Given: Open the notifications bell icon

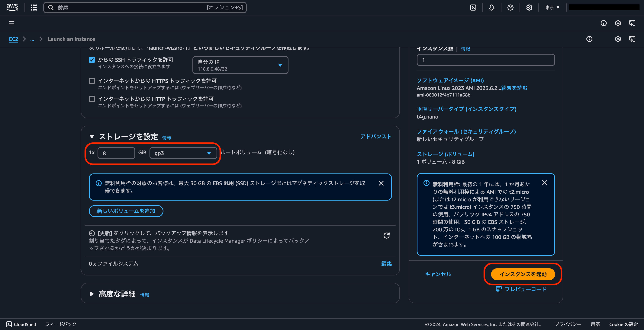Looking at the screenshot, I should click(491, 8).
